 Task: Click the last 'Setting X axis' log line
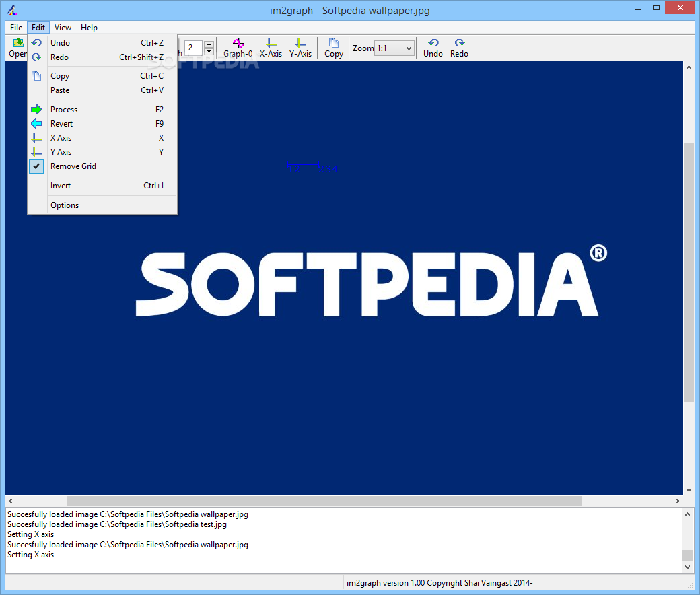coord(31,555)
